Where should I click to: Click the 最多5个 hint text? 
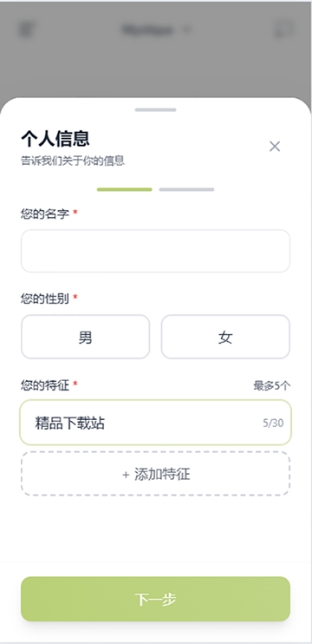(x=272, y=385)
